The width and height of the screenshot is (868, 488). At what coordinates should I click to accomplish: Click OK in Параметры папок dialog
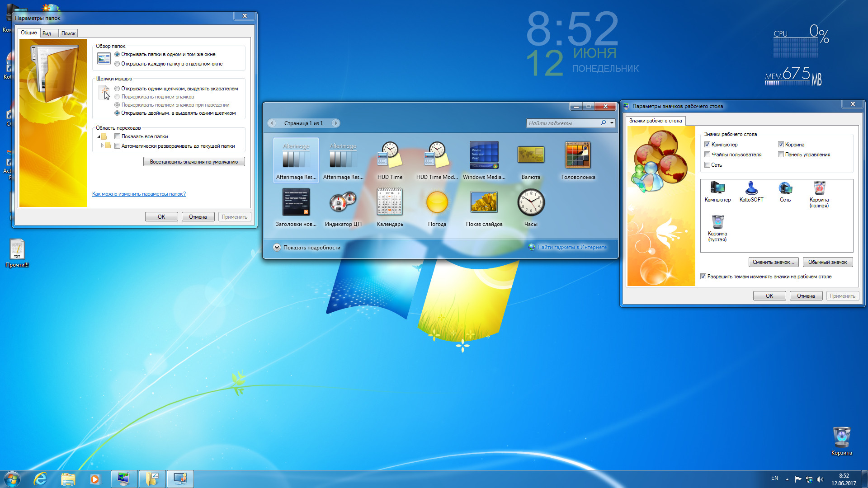coord(161,217)
